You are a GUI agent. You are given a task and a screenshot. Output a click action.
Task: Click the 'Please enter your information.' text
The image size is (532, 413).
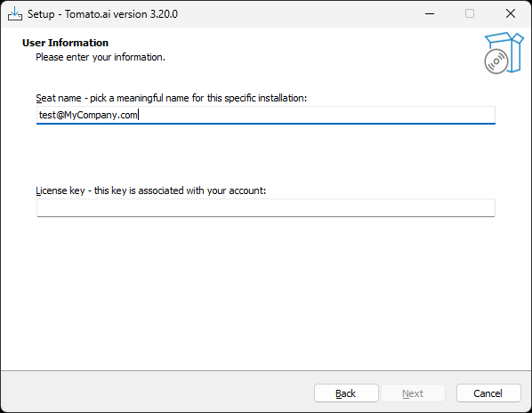[x=101, y=57]
